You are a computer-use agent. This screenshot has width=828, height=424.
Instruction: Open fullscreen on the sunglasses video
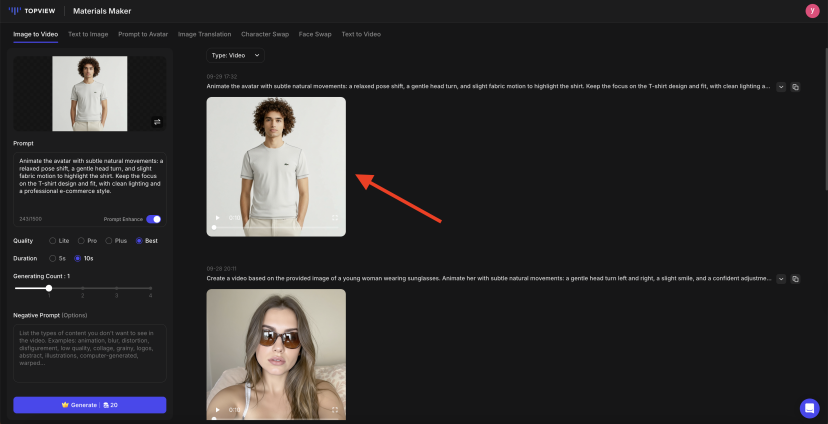tap(335, 409)
